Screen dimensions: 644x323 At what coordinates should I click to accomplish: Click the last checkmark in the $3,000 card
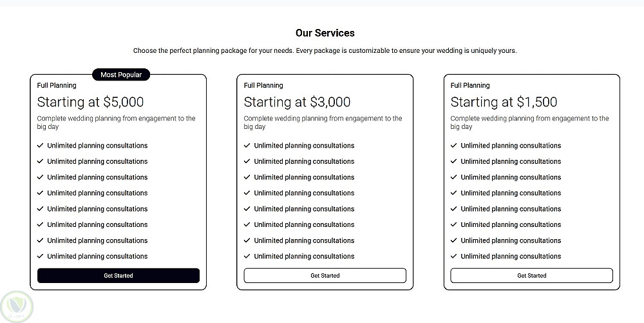[x=247, y=257]
